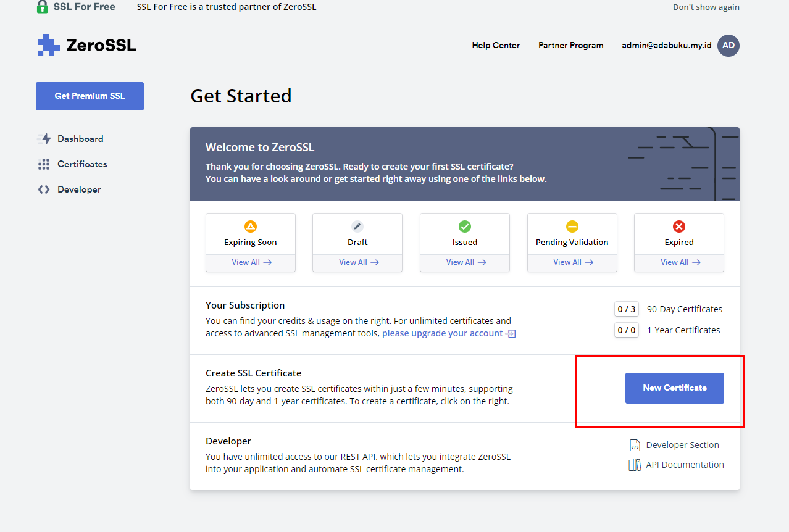Click the green Issued checkmark icon

[465, 227]
